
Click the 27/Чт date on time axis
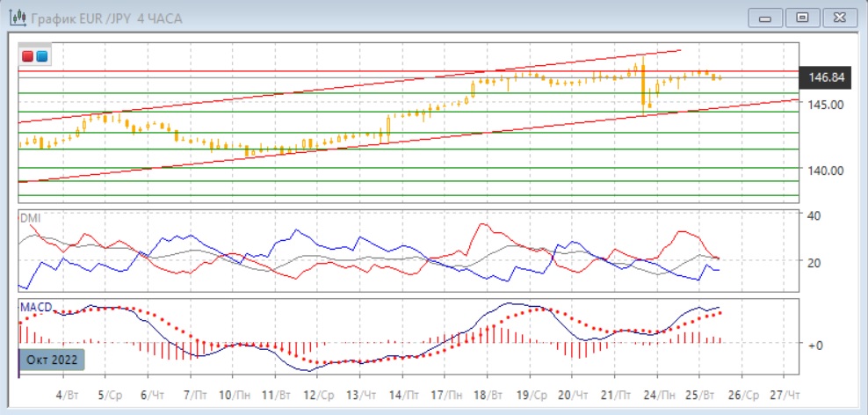pos(786,396)
